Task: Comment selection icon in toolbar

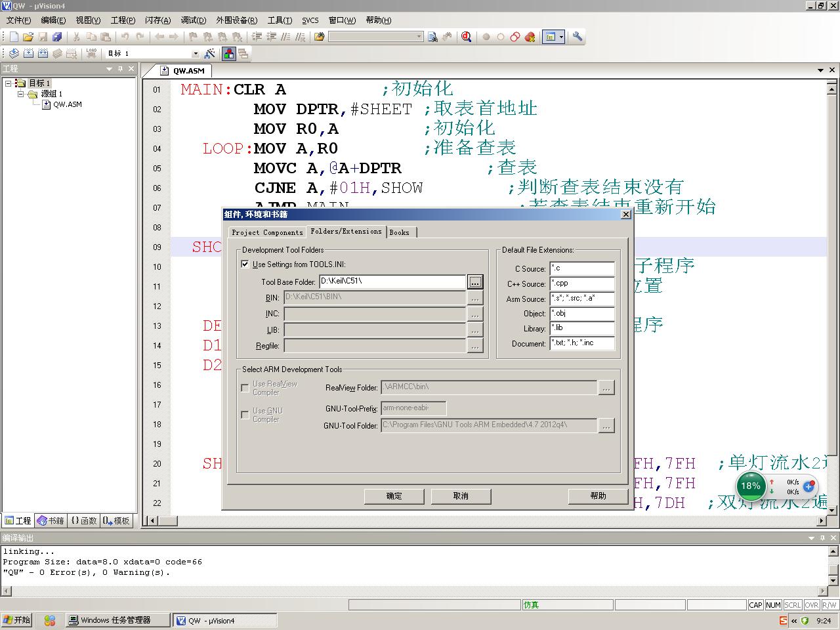Action: pos(285,37)
